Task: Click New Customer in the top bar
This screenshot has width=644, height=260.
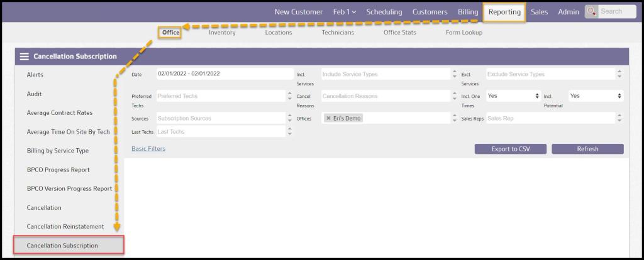Action: pyautogui.click(x=298, y=12)
